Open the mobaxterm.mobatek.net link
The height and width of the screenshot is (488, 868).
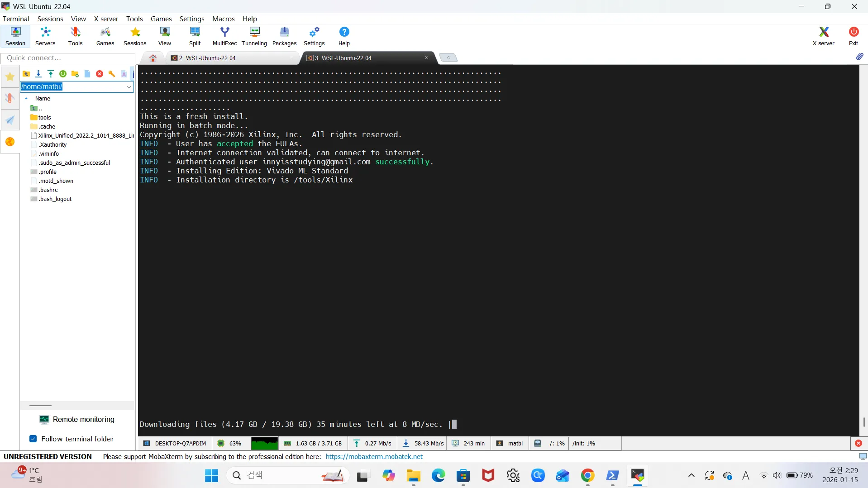(374, 457)
